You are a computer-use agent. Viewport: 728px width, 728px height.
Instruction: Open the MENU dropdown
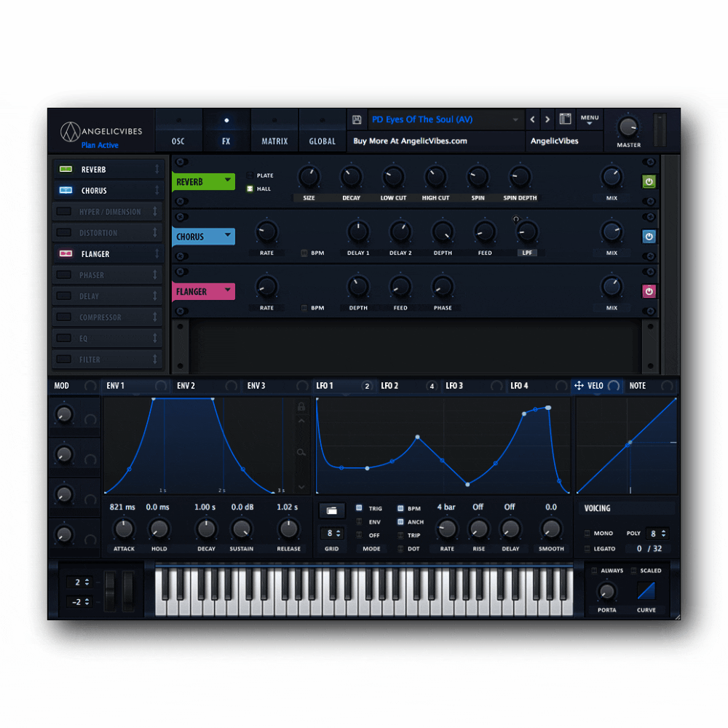coord(590,120)
